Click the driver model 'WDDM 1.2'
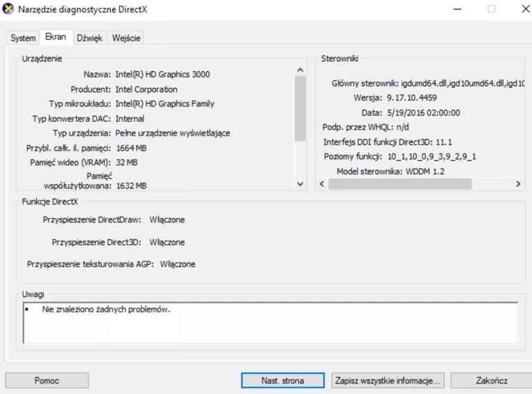The image size is (532, 394). pyautogui.click(x=425, y=172)
